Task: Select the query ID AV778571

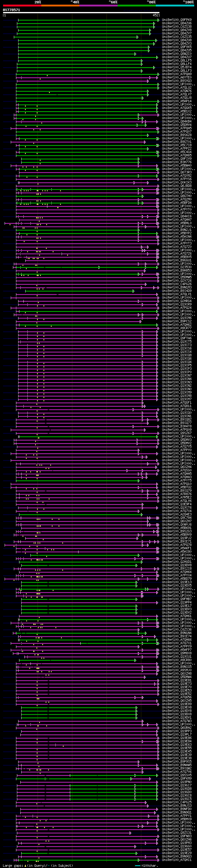Action: point(11,10)
